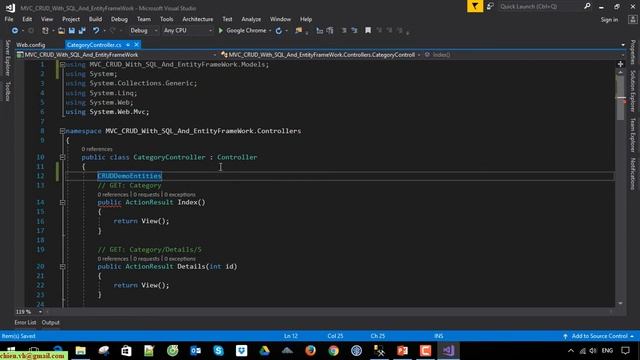The image size is (640, 360).
Task: Click Add to Source Control button
Action: click(599, 336)
